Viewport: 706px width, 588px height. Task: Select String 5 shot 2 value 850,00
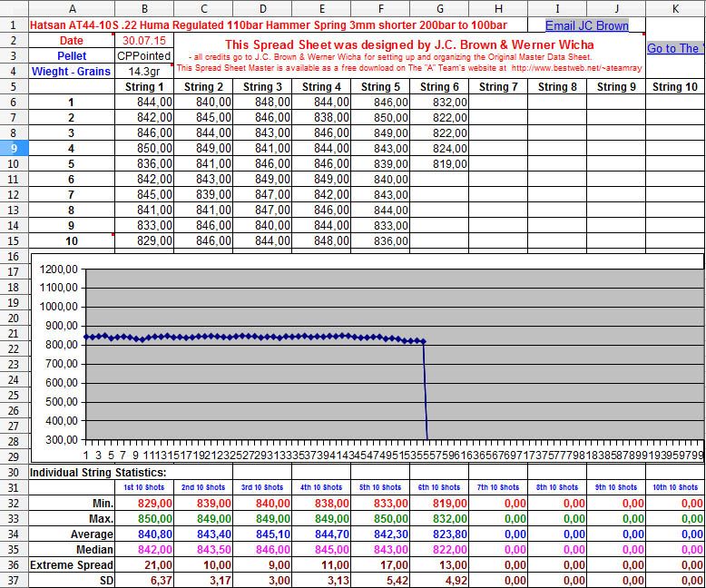pos(380,118)
